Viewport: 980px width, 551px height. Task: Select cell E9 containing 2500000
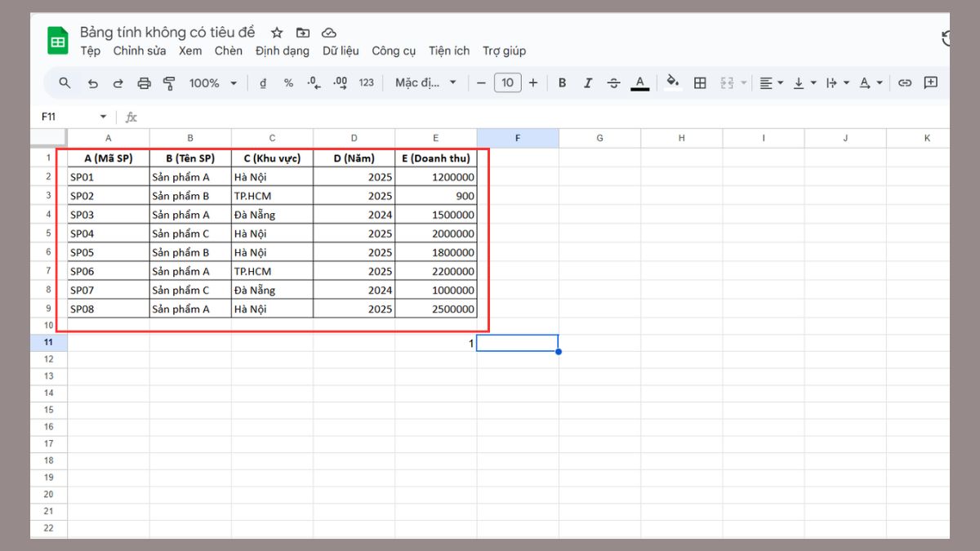[x=436, y=309]
